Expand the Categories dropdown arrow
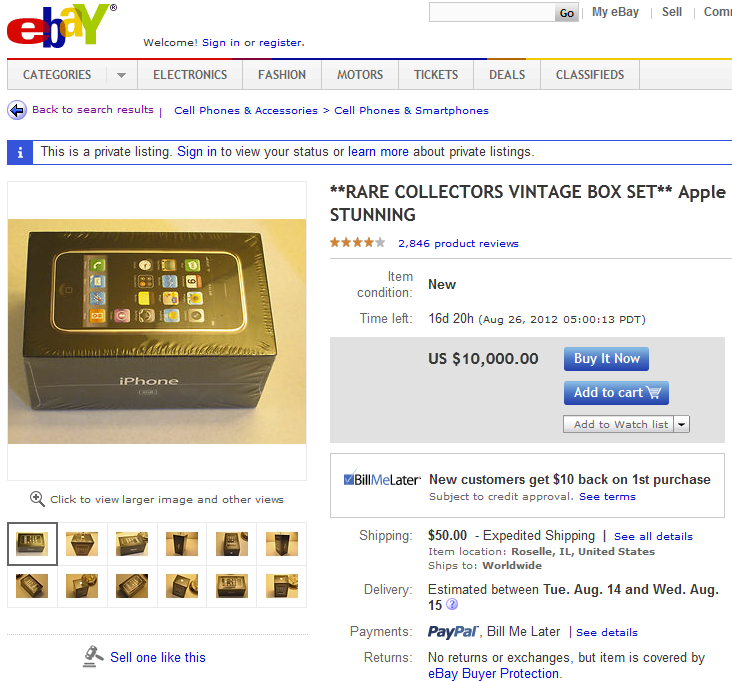 pyautogui.click(x=121, y=75)
